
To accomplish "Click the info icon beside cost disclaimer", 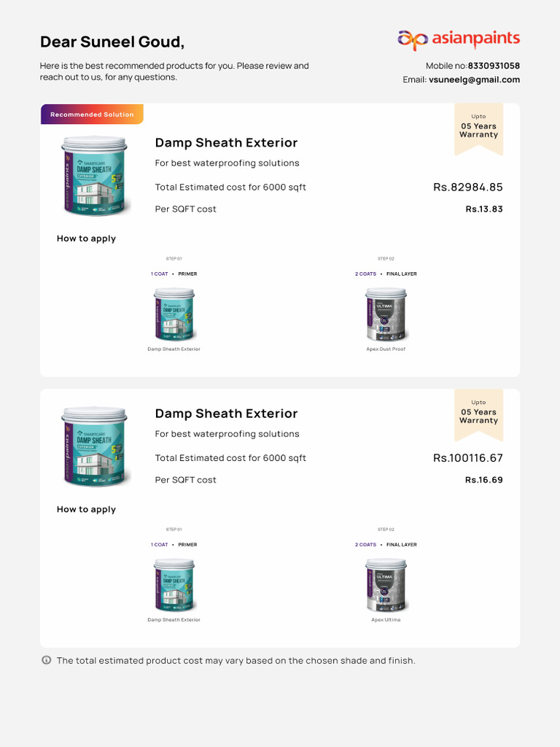I will pos(47,660).
